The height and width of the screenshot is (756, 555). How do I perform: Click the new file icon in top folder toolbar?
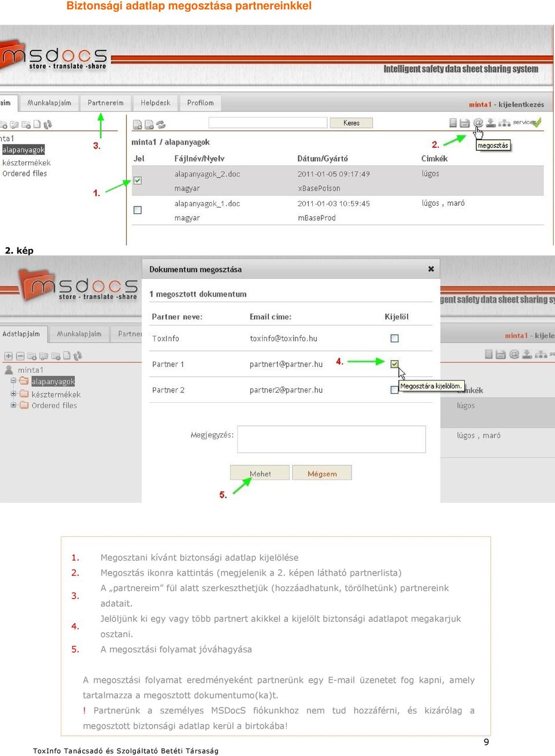click(37, 124)
